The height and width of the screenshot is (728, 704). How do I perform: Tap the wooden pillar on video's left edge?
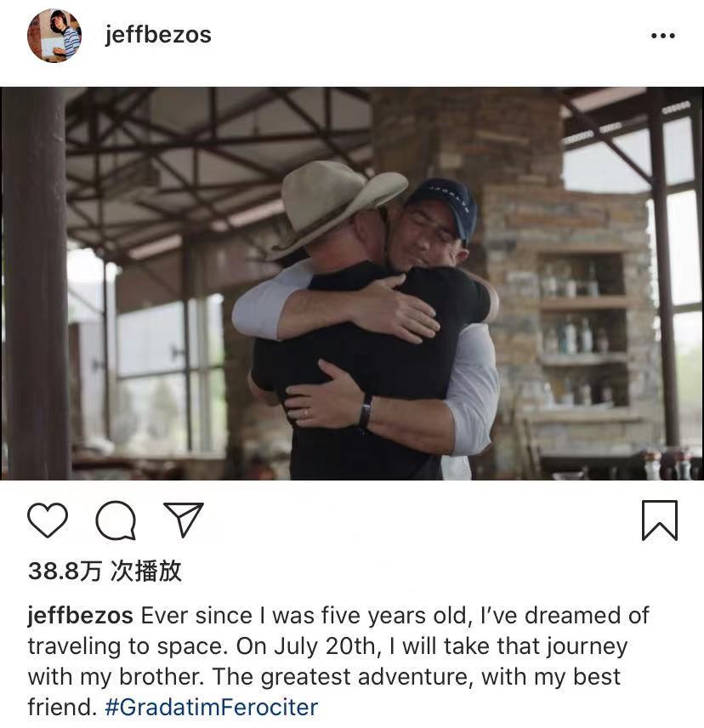tap(36, 283)
